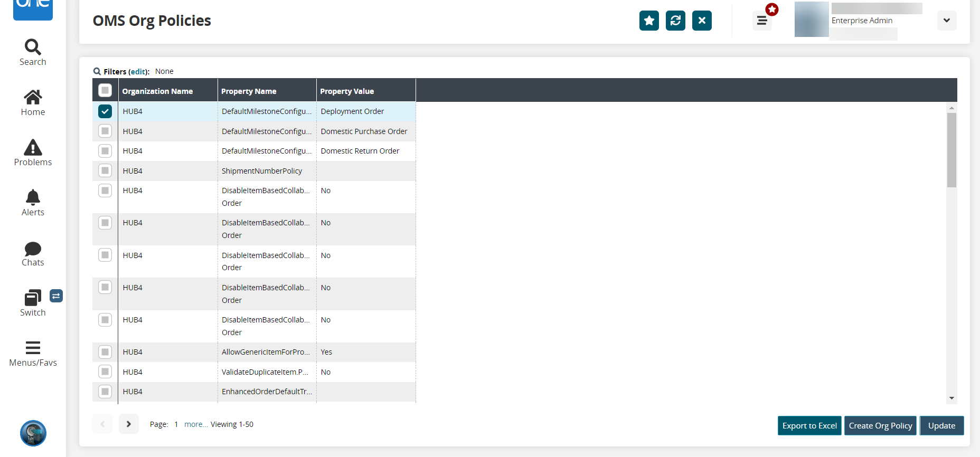This screenshot has height=457, width=980.
Task: Go to next page of results
Action: click(129, 424)
